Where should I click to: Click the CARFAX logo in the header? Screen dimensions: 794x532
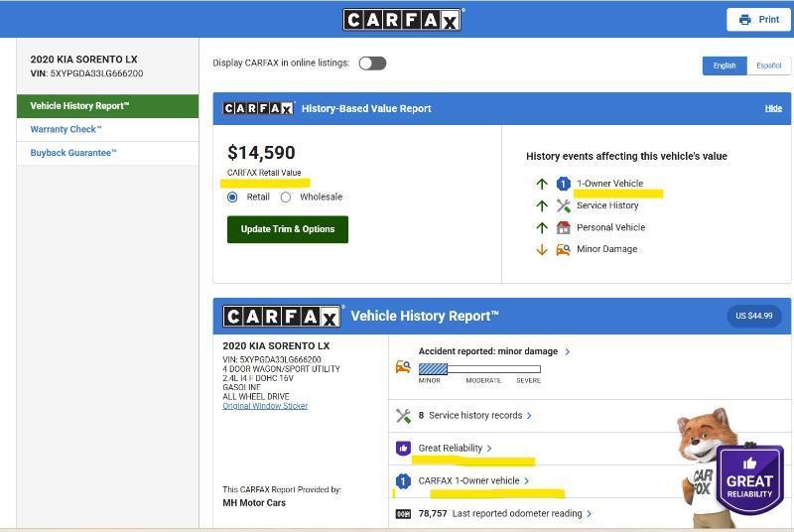tap(403, 19)
